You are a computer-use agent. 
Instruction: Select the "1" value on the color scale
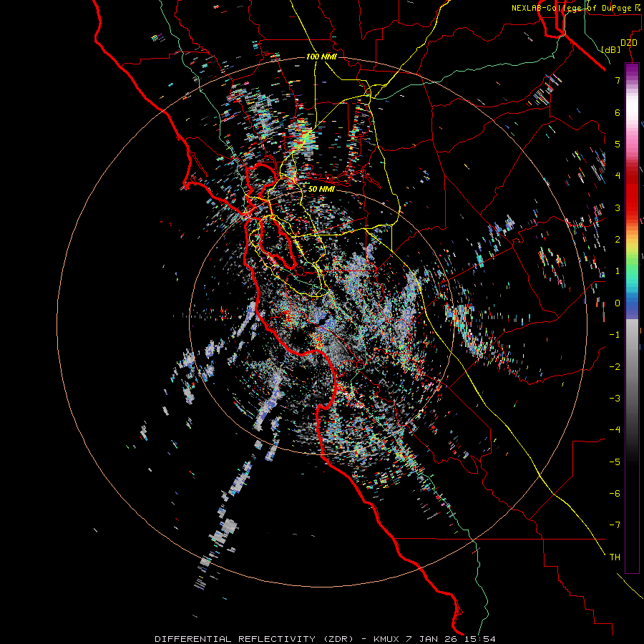pos(618,271)
